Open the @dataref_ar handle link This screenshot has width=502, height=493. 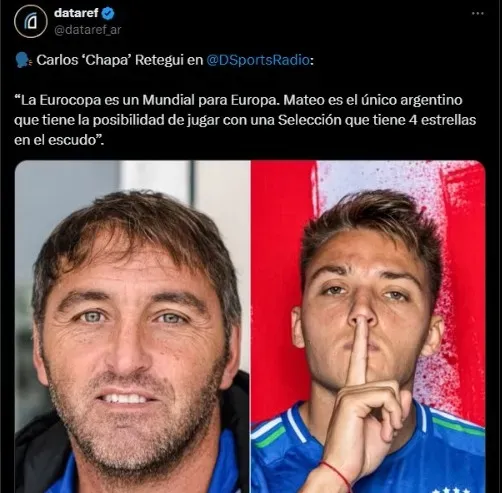click(88, 30)
